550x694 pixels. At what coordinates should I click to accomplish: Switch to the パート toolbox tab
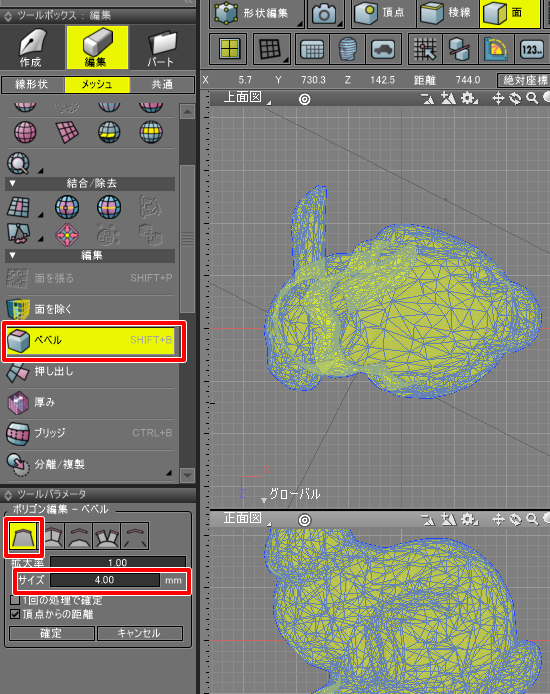click(x=162, y=47)
